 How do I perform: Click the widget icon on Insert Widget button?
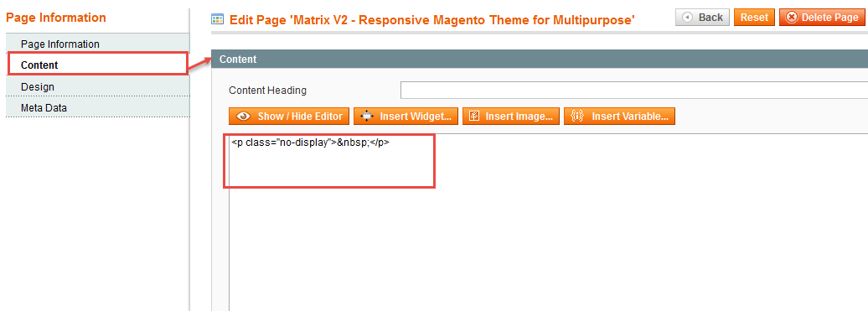pos(366,117)
